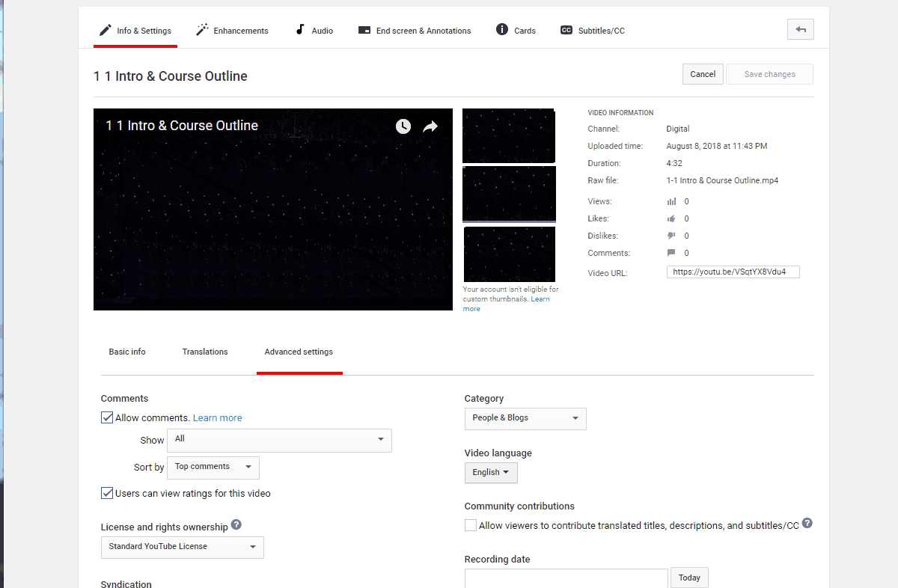Viewport: 898px width, 588px height.
Task: Click the Comments speech bubble icon
Action: tap(671, 253)
